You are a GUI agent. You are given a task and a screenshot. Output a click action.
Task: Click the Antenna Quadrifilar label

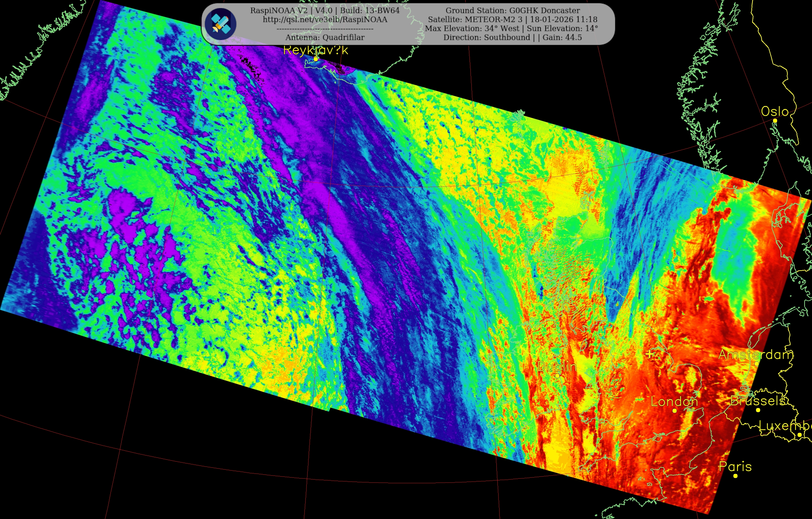coord(325,38)
